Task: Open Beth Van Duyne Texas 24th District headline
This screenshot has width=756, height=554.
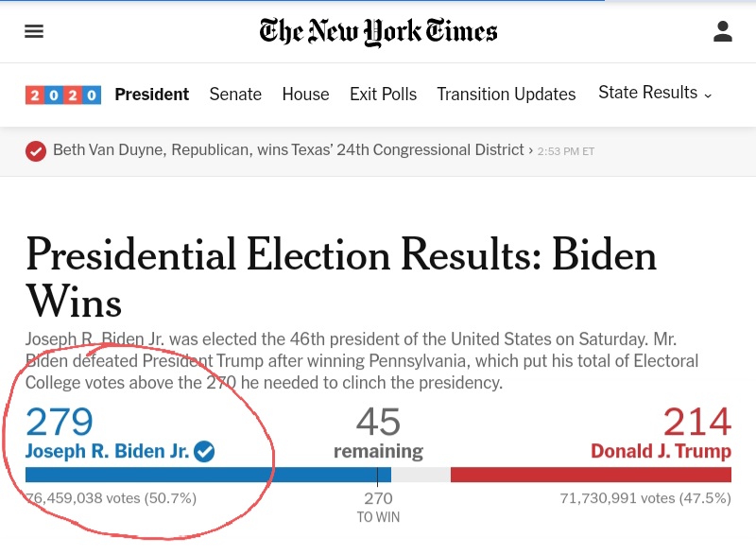Action: point(288,150)
